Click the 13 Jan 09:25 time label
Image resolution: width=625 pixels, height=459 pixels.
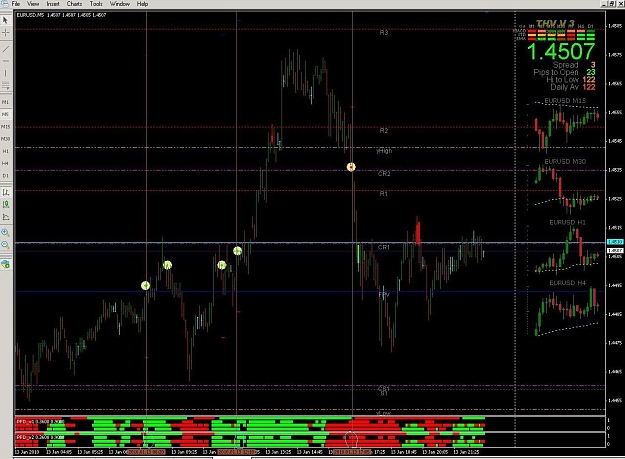point(185,452)
